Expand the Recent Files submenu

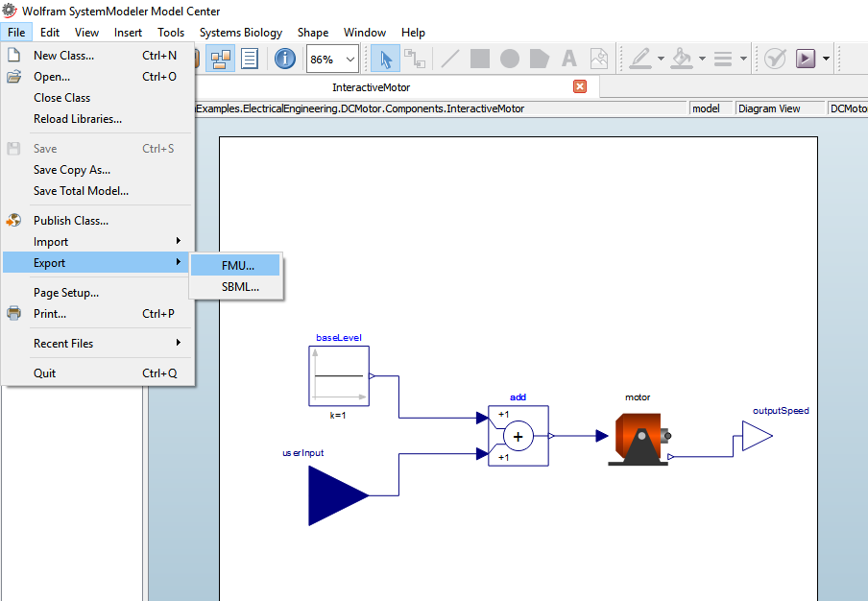click(98, 344)
